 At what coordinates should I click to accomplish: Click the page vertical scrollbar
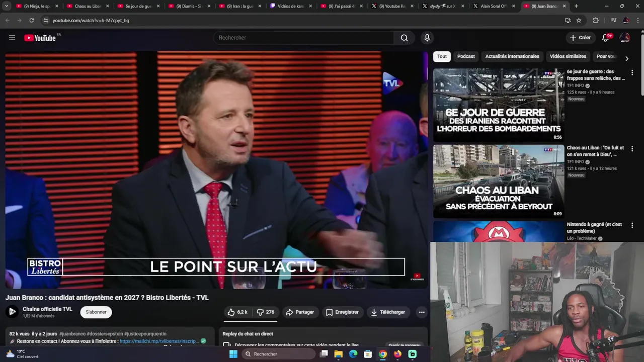(641, 63)
